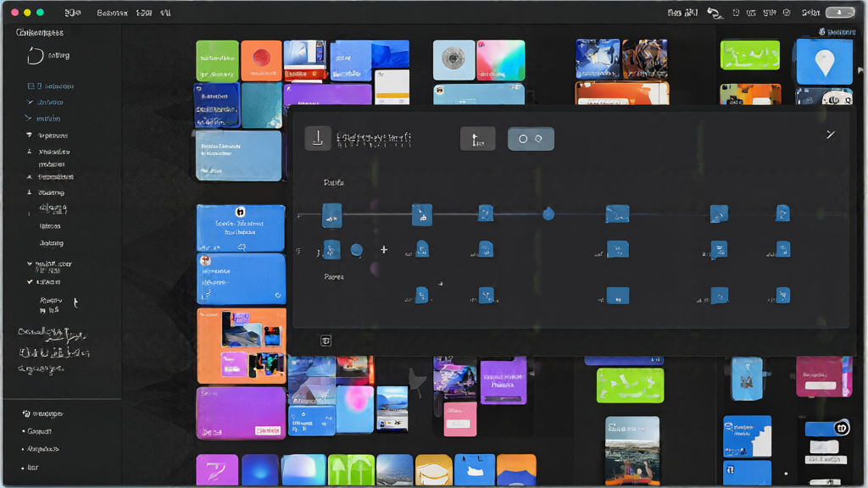Open the pink and teal gradient thumbnail
Screen dimensions: 868x488
[501, 60]
